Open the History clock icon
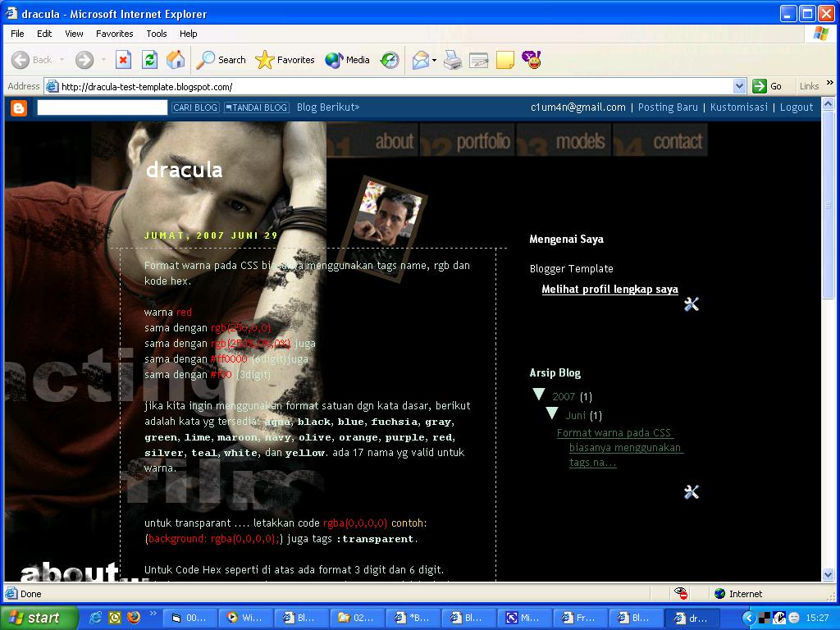840x630 pixels. pyautogui.click(x=390, y=60)
